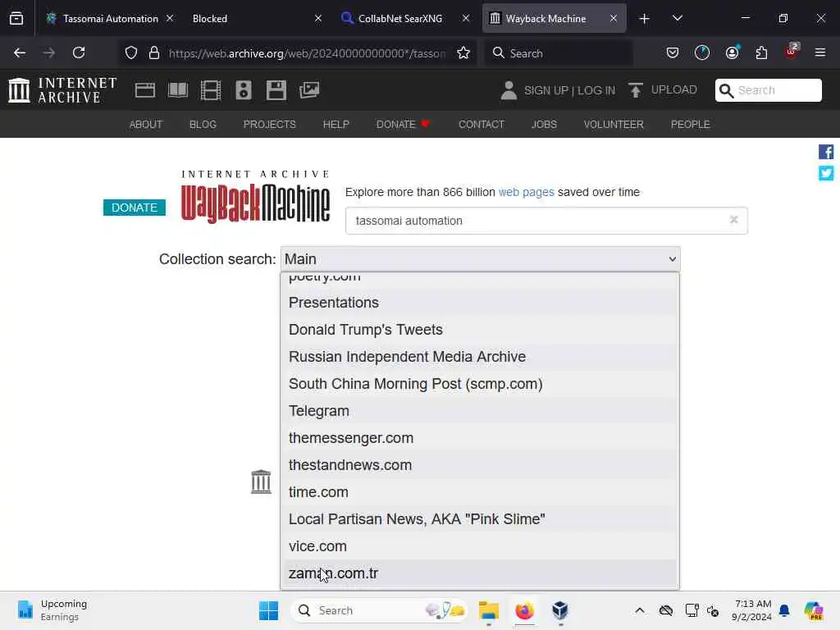Share page via Twitter icon
The height and width of the screenshot is (630, 840).
[x=825, y=173]
